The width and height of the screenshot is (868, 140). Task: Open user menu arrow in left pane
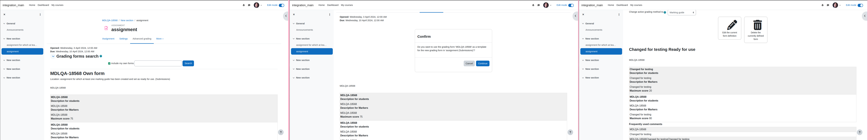tap(261, 5)
